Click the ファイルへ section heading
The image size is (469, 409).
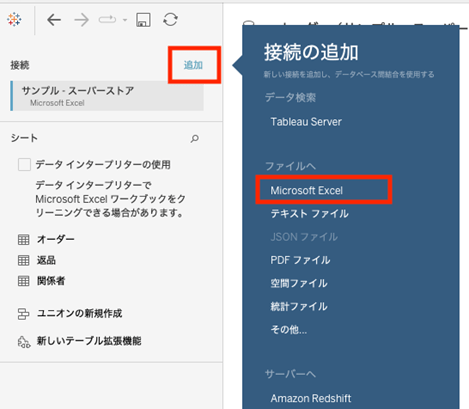[x=290, y=166]
